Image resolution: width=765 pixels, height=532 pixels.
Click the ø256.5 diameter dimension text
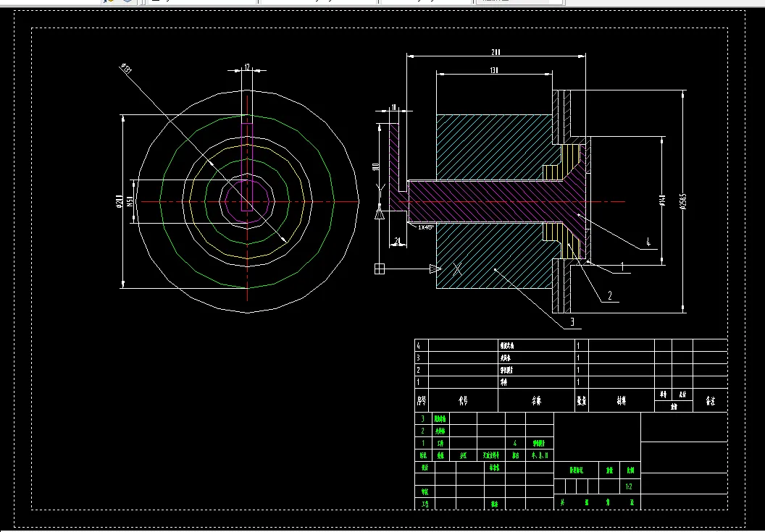[682, 201]
